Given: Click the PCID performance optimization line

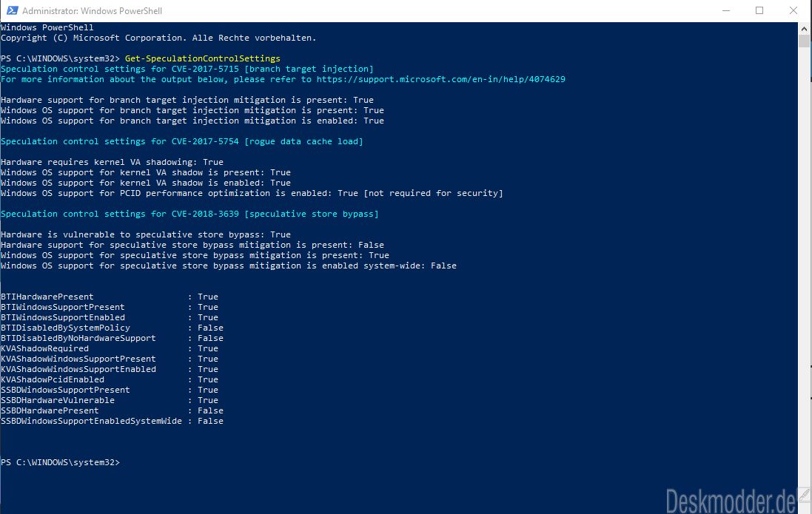Looking at the screenshot, I should tap(252, 193).
